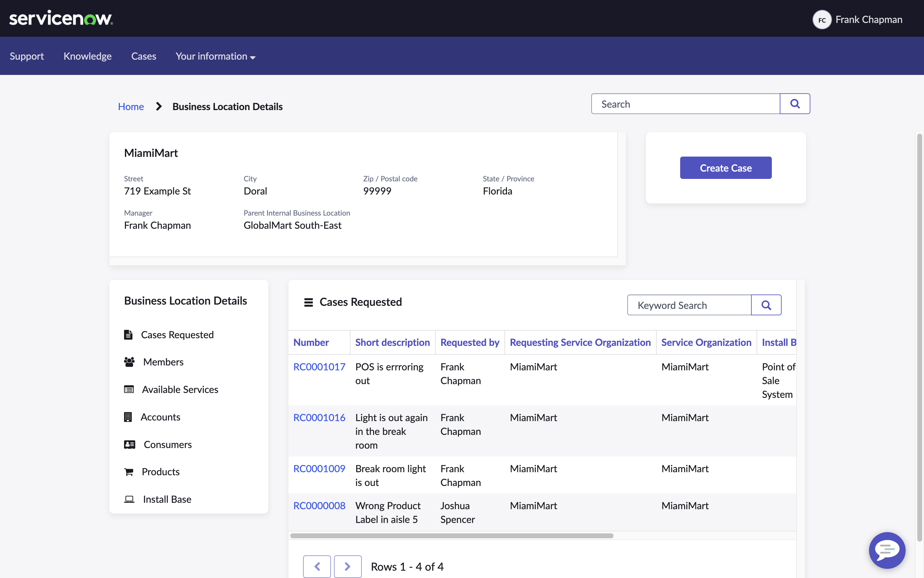Click the Available Services list icon
Screen dimensions: 924x578
(129, 389)
